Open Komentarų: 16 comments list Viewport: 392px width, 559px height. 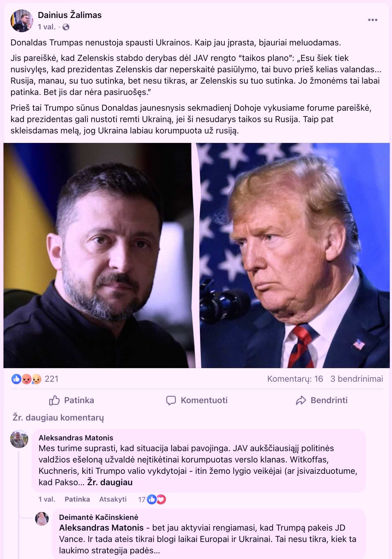295,379
